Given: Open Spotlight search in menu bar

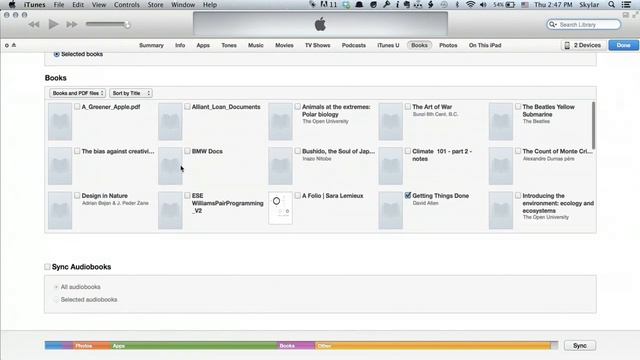Looking at the screenshot, I should (611, 4).
